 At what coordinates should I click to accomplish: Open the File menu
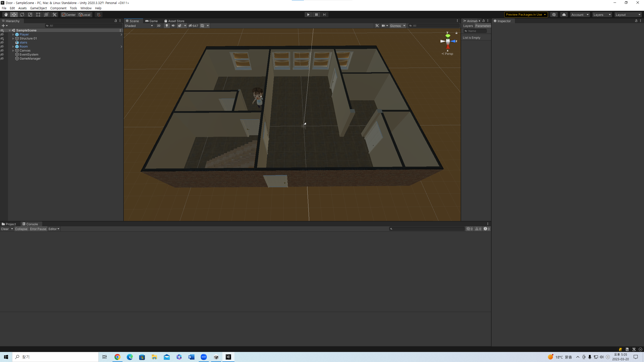coord(4,8)
